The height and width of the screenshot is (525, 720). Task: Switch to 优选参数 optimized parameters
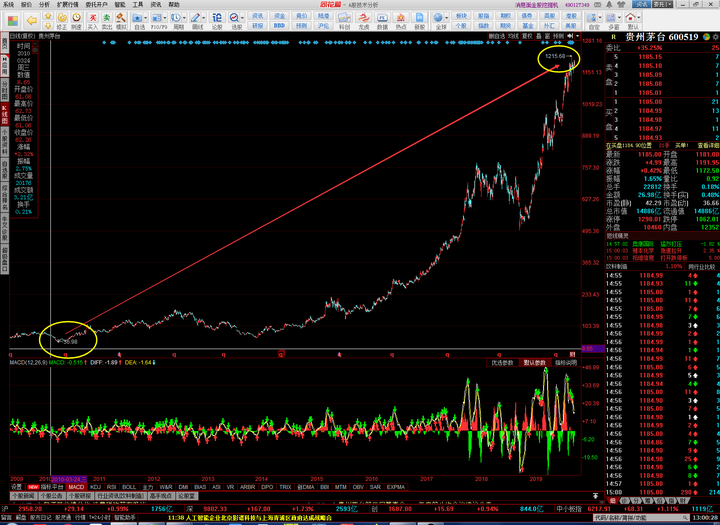pos(502,363)
